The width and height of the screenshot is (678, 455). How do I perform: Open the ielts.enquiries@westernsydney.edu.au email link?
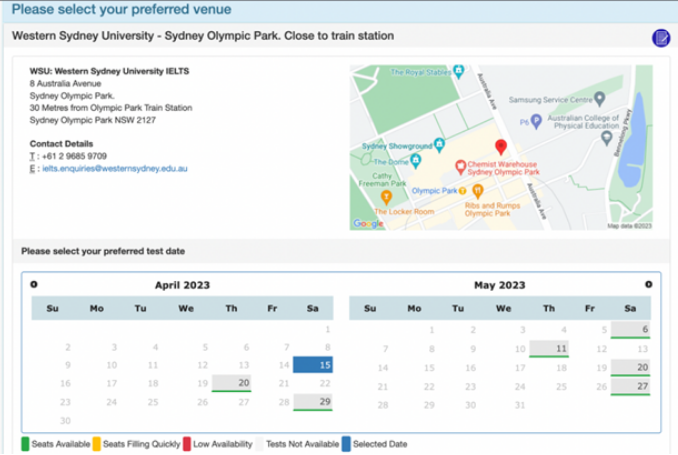[115, 169]
